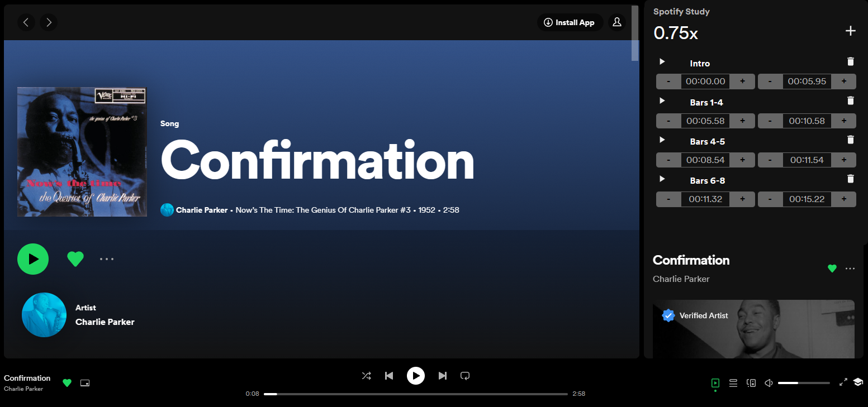Click the Install App button

click(570, 22)
